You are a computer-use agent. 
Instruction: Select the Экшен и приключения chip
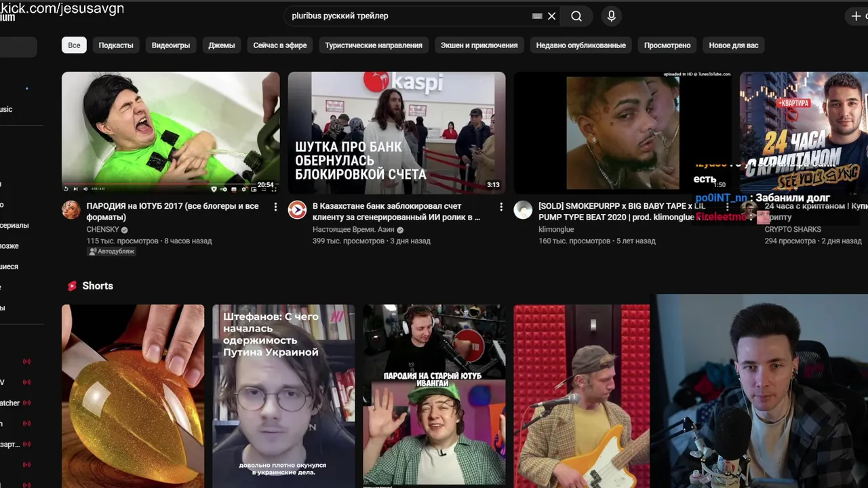point(479,45)
